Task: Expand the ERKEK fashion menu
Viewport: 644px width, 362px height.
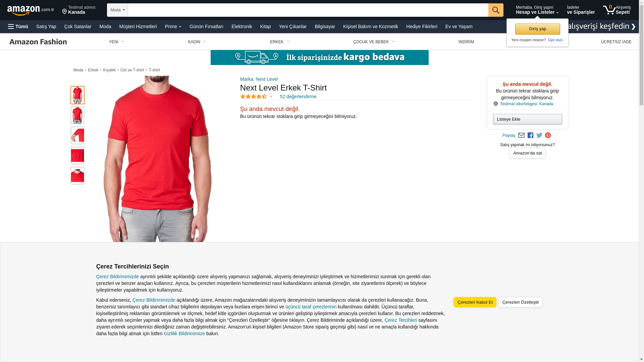Action: (x=280, y=42)
